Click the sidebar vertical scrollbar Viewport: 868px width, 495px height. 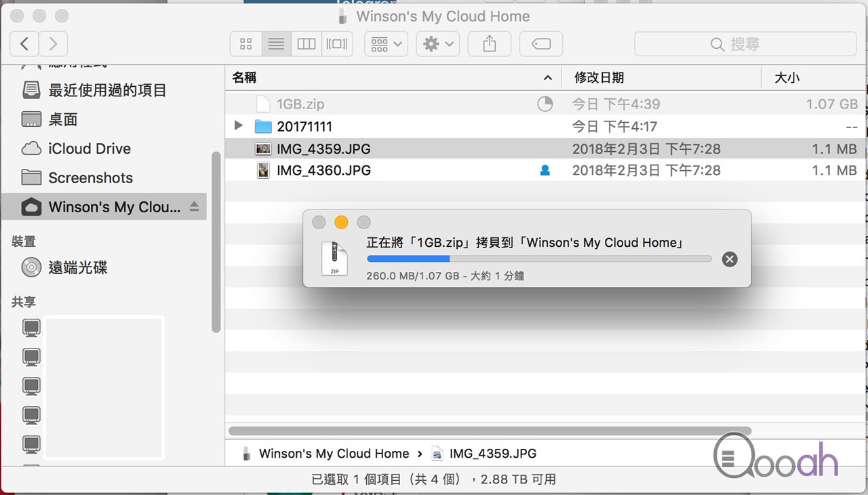[216, 241]
